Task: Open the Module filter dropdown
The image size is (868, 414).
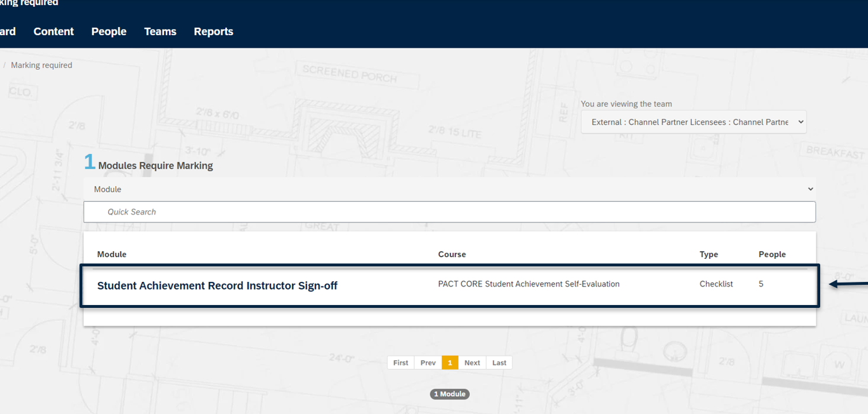Action: click(x=449, y=189)
